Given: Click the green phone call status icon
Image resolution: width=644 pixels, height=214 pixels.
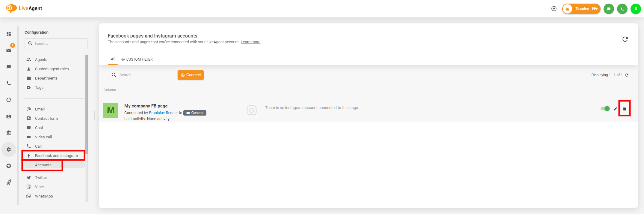Looking at the screenshot, I should [622, 9].
